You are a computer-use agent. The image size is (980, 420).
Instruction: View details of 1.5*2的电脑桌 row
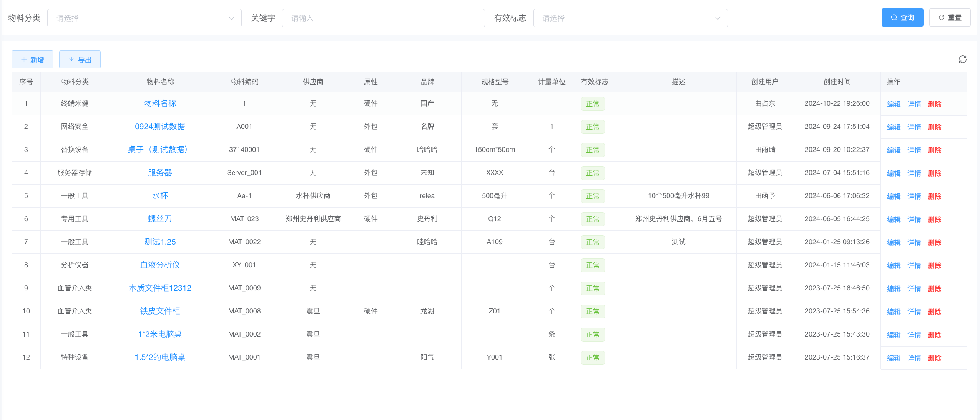coord(914,358)
